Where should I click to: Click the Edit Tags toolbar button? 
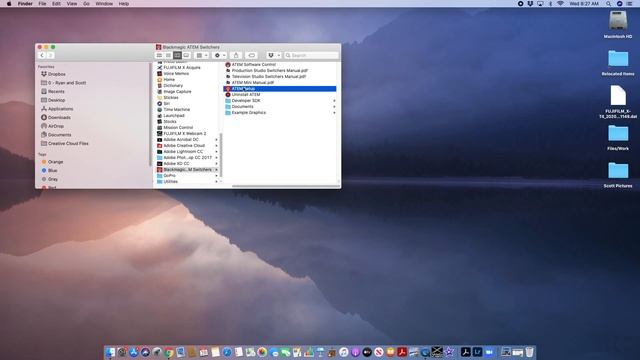(x=251, y=55)
